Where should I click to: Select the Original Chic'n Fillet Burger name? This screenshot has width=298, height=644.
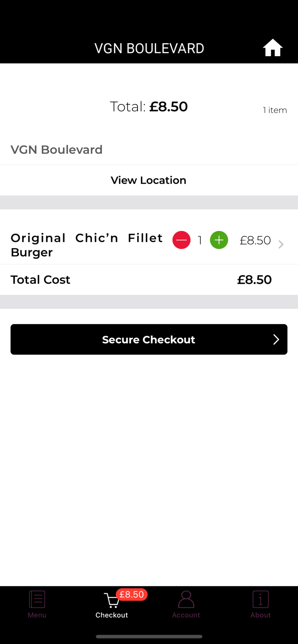86,245
